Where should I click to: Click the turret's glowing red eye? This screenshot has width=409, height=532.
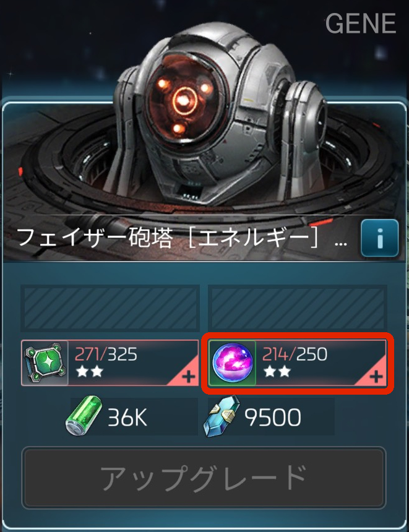coord(184,100)
